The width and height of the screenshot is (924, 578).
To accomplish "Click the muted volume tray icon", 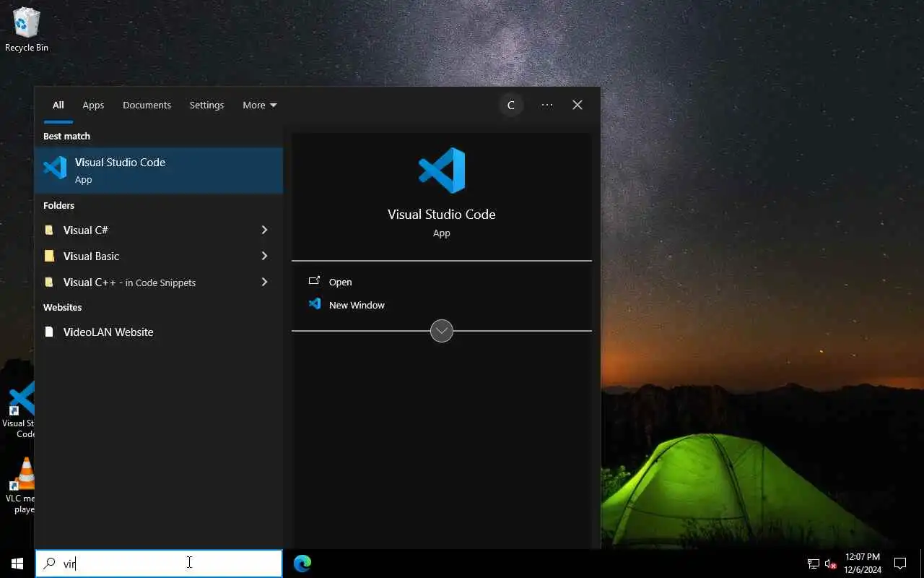I will pos(830,564).
